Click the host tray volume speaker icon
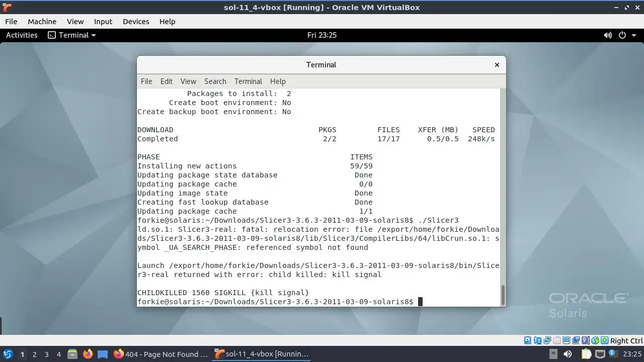This screenshot has height=362, width=644. click(x=568, y=354)
